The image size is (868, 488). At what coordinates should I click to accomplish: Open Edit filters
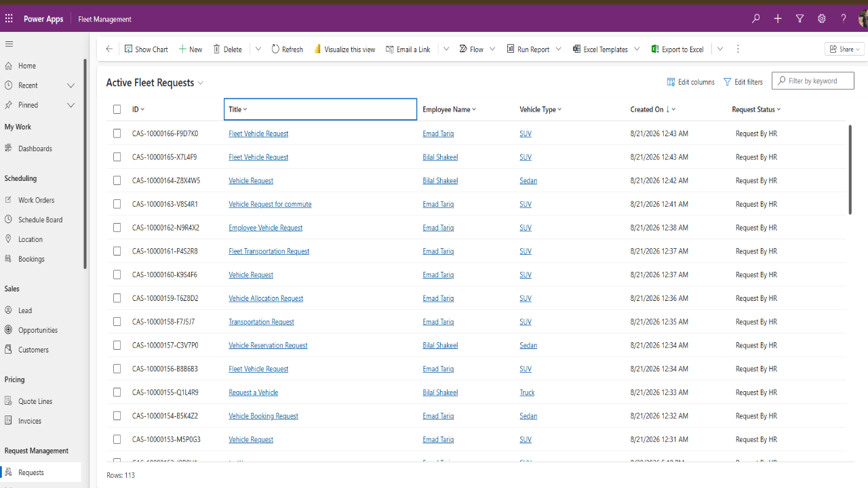click(x=743, y=82)
